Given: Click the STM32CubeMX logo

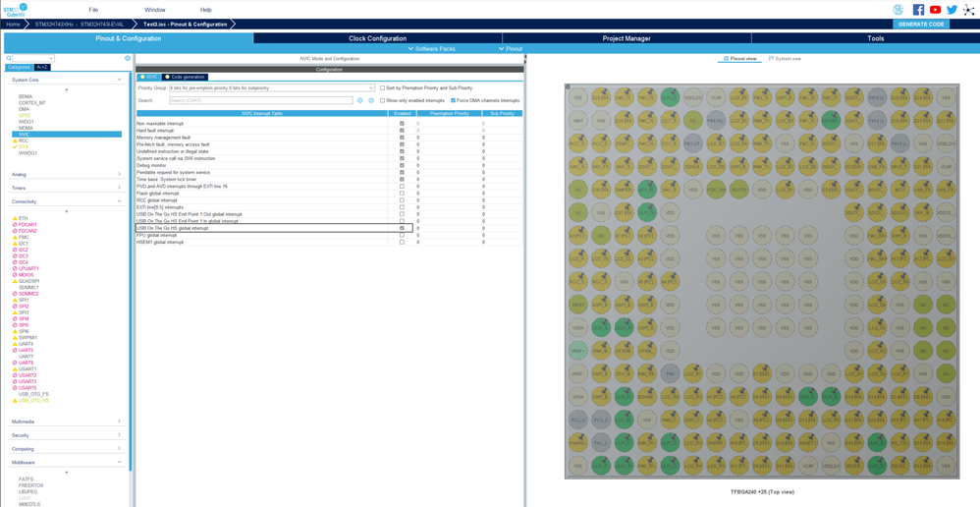Looking at the screenshot, I should point(15,10).
